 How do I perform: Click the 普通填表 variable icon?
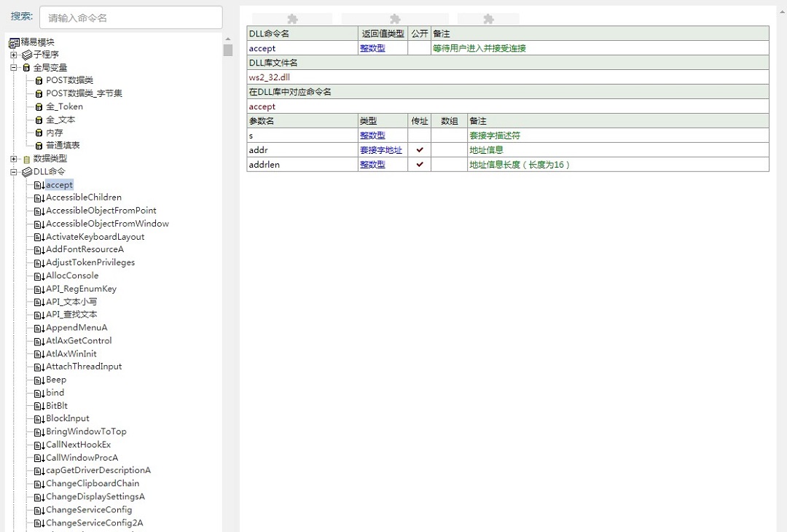39,146
